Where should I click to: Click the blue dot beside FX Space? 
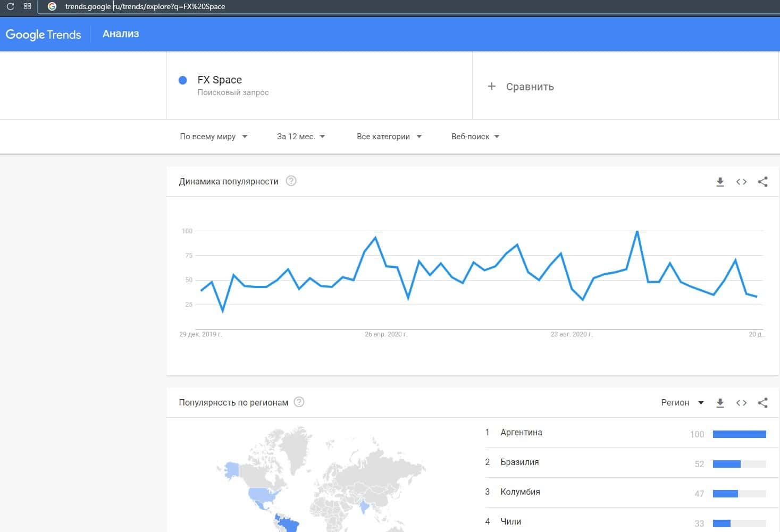click(x=183, y=80)
